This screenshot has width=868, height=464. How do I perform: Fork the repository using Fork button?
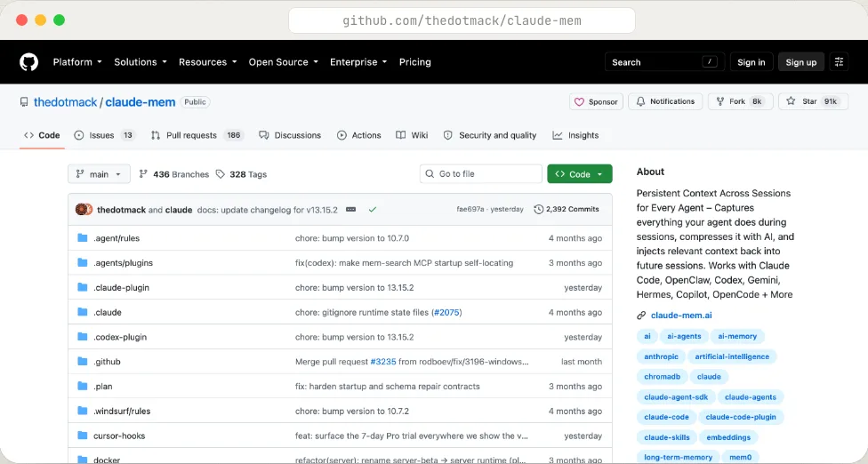[740, 101]
